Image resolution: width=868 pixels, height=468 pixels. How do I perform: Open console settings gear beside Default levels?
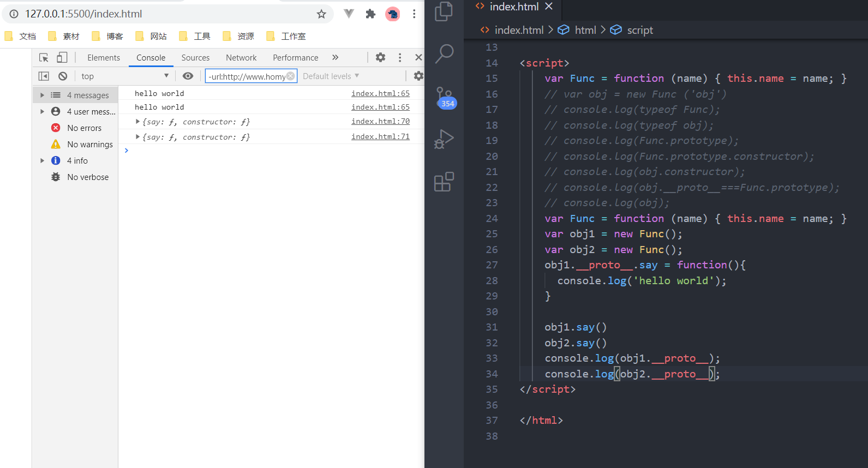418,76
